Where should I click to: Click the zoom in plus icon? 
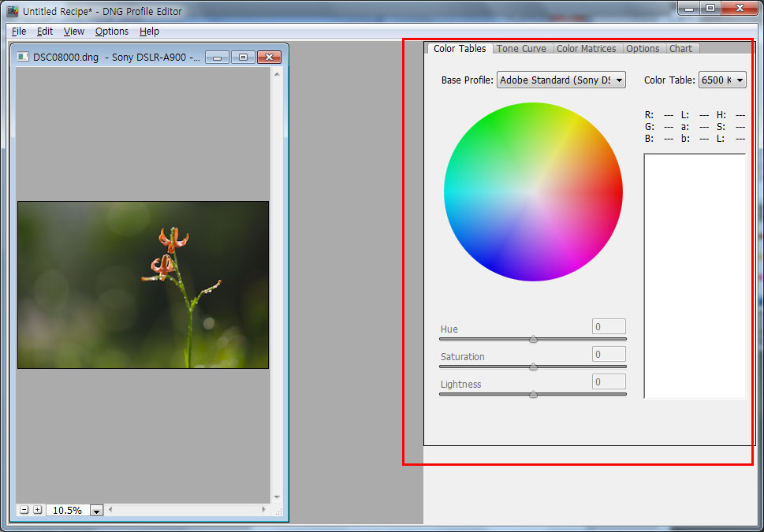point(38,510)
